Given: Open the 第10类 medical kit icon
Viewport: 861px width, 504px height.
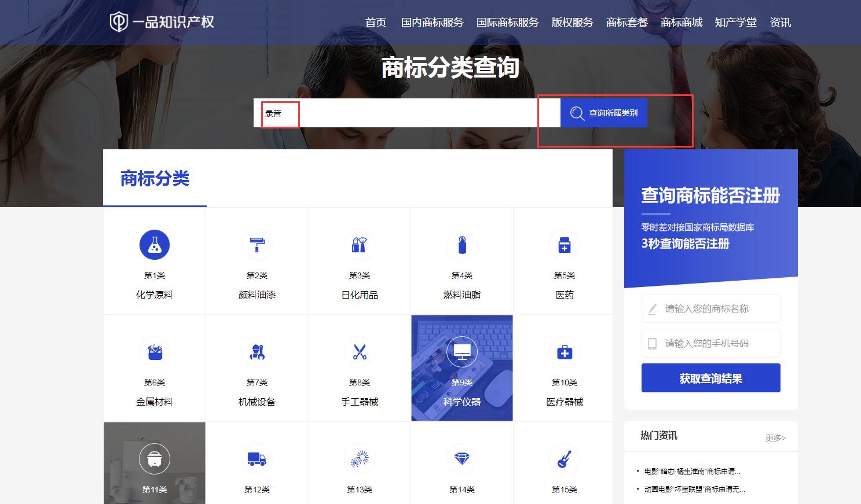Looking at the screenshot, I should click(x=565, y=352).
